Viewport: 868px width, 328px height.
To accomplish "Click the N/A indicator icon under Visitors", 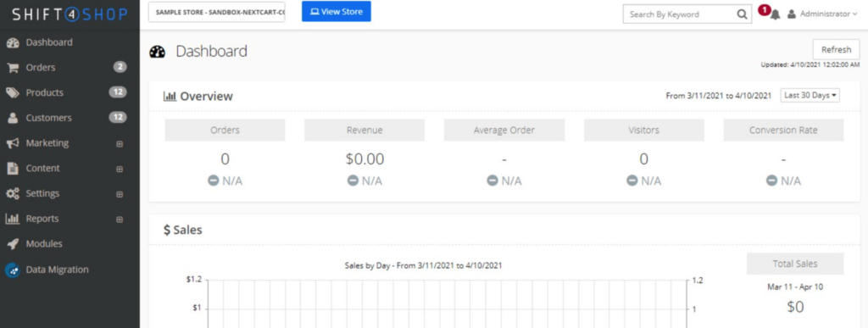I will pyautogui.click(x=632, y=181).
